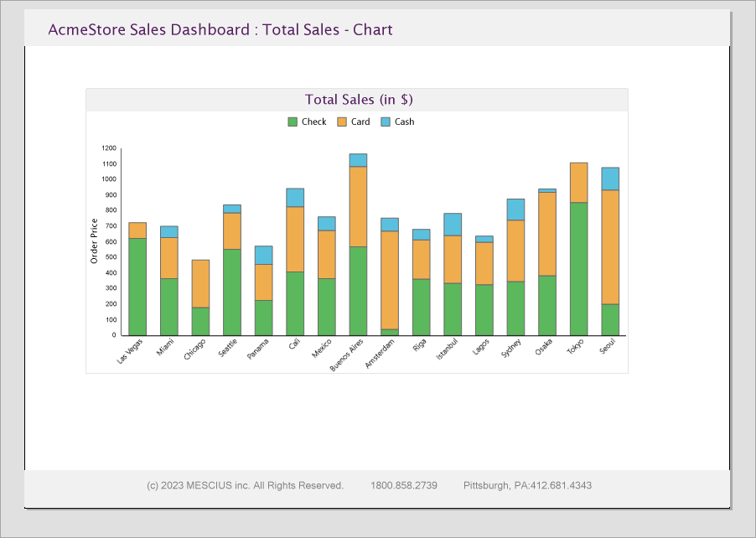Image resolution: width=756 pixels, height=538 pixels.
Task: Select the 'Tokyo' axis label
Action: 575,347
